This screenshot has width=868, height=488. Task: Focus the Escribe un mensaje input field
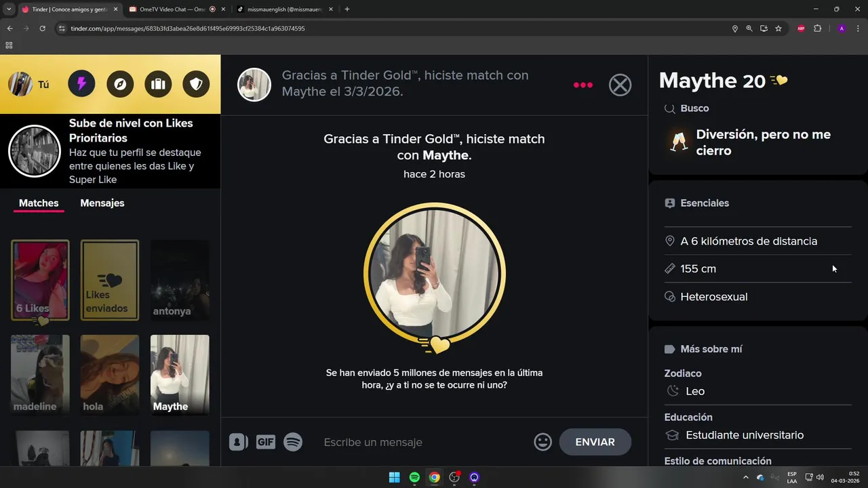click(x=424, y=442)
